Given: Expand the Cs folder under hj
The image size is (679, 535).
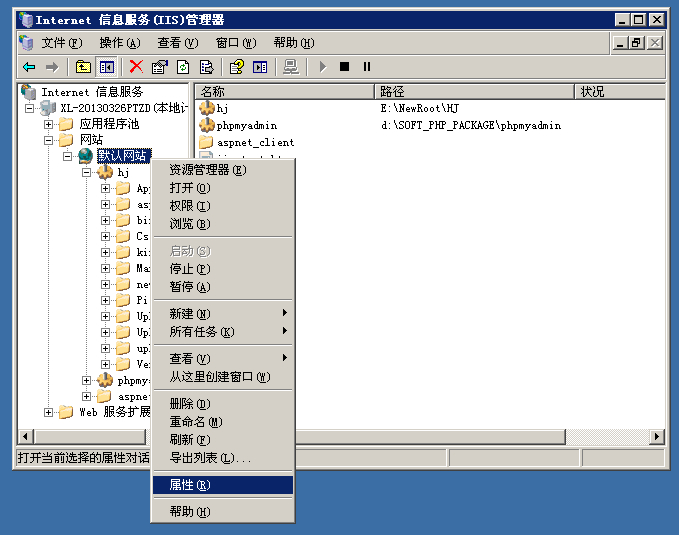Looking at the screenshot, I should pos(105,237).
